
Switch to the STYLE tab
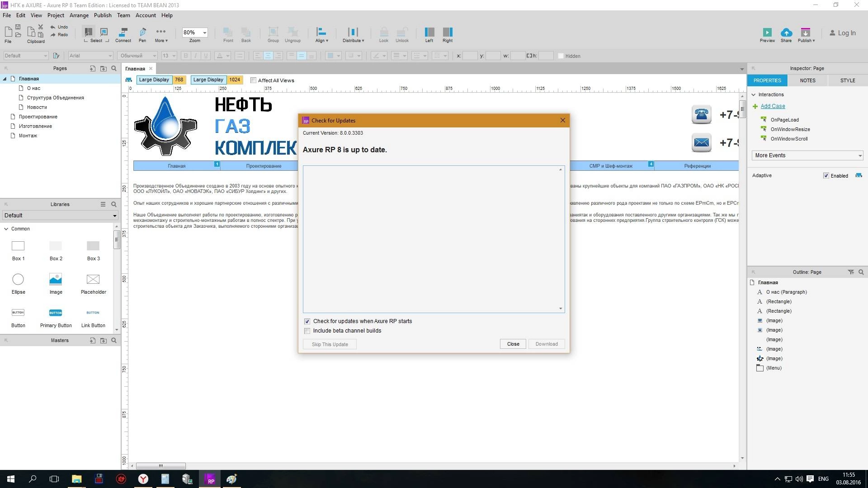[x=848, y=80]
